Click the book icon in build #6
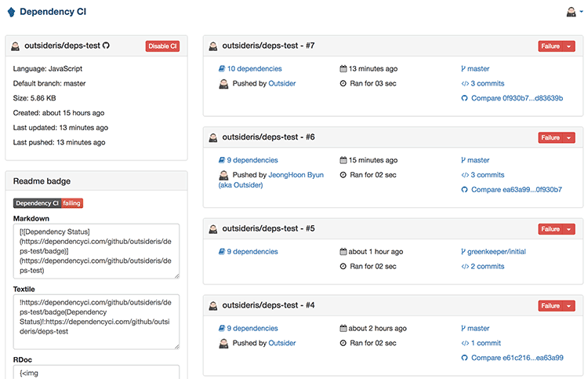This screenshot has height=379, width=588. click(x=222, y=160)
